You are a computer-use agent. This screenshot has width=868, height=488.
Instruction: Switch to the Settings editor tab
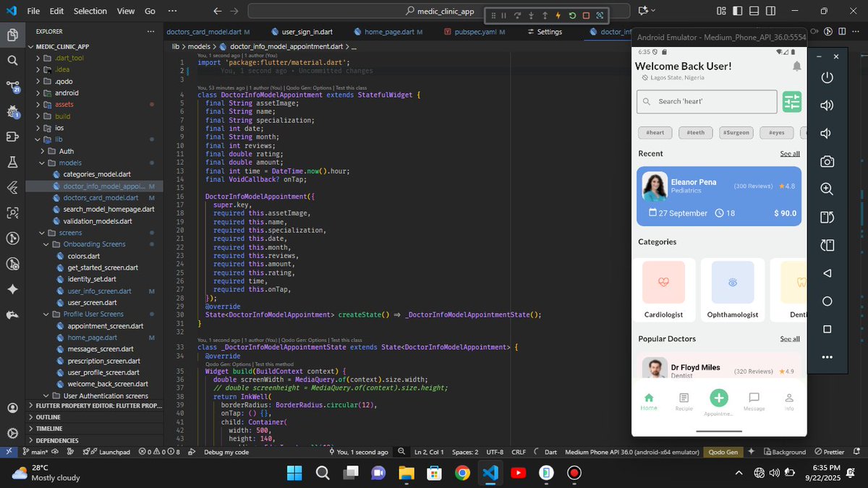[544, 32]
